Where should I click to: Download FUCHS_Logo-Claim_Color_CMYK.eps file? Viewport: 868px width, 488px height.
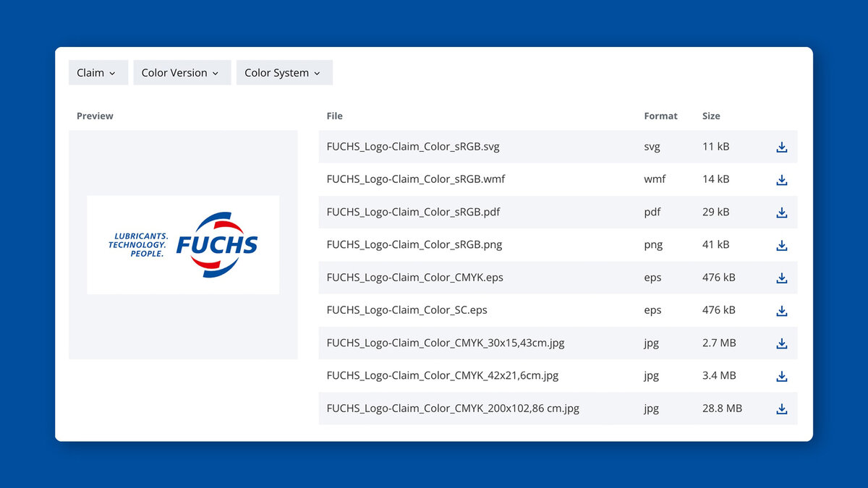(x=781, y=278)
